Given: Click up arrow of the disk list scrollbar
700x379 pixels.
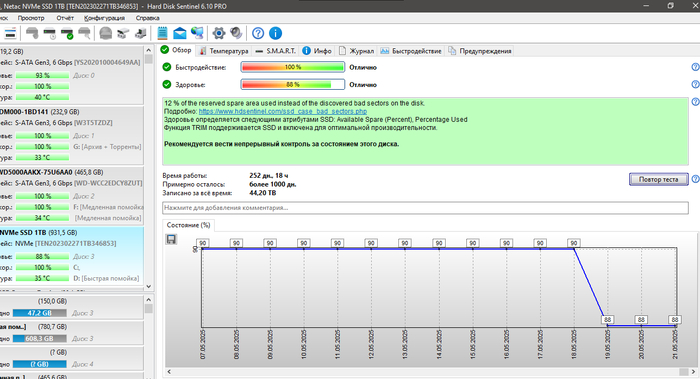Looking at the screenshot, I should pos(149,49).
